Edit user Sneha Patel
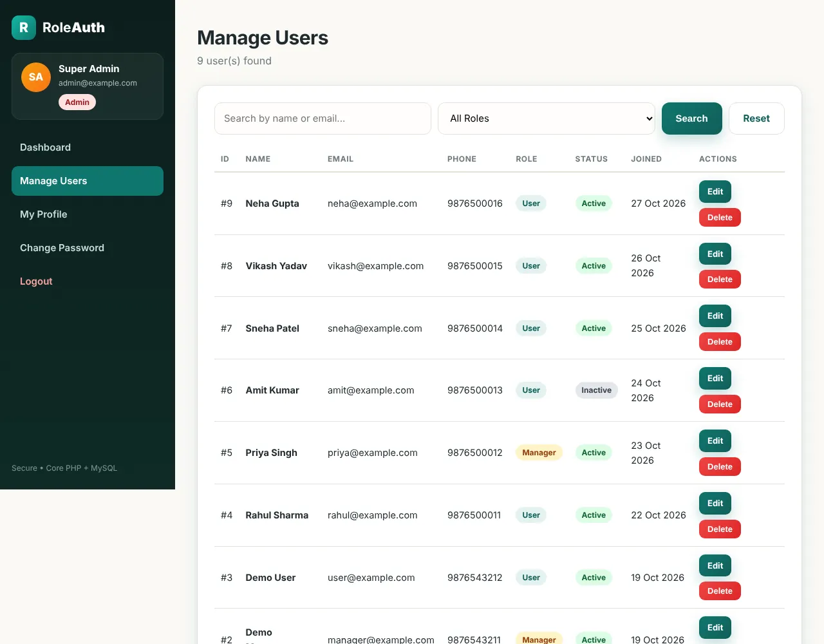 pyautogui.click(x=715, y=316)
